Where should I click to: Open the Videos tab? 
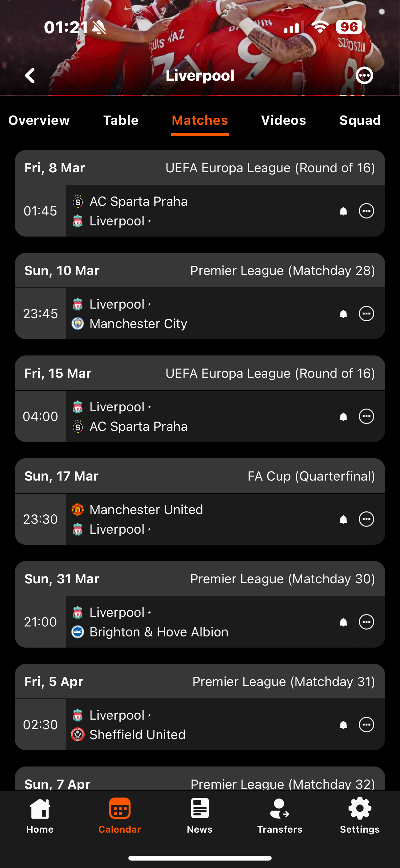click(x=283, y=120)
